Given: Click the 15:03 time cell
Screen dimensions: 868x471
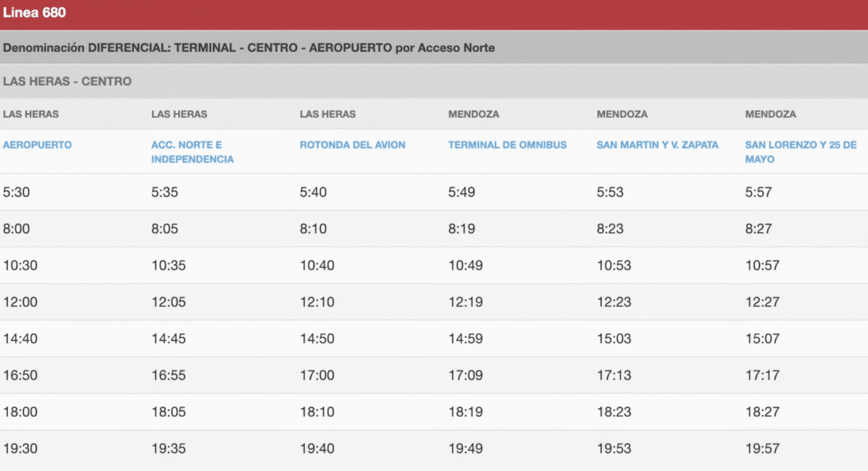Looking at the screenshot, I should (x=614, y=339).
